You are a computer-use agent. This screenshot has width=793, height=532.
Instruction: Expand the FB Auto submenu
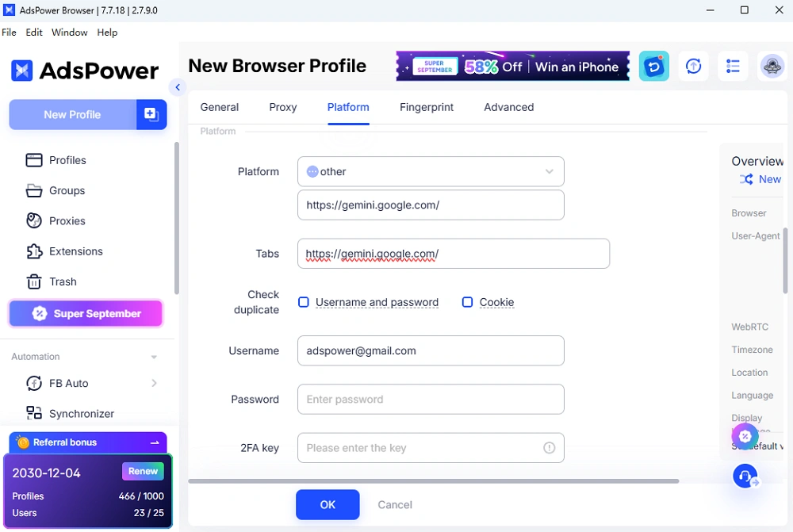(154, 383)
